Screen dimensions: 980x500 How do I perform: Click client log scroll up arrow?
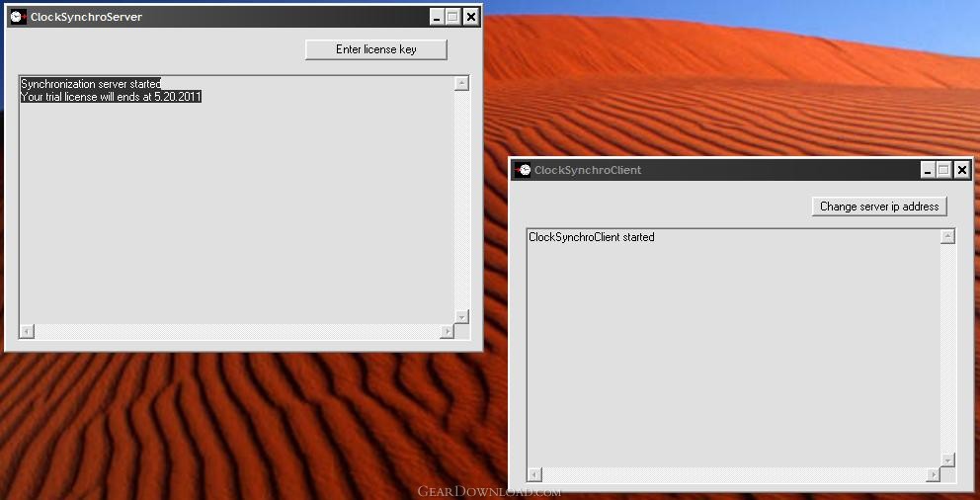pos(948,236)
